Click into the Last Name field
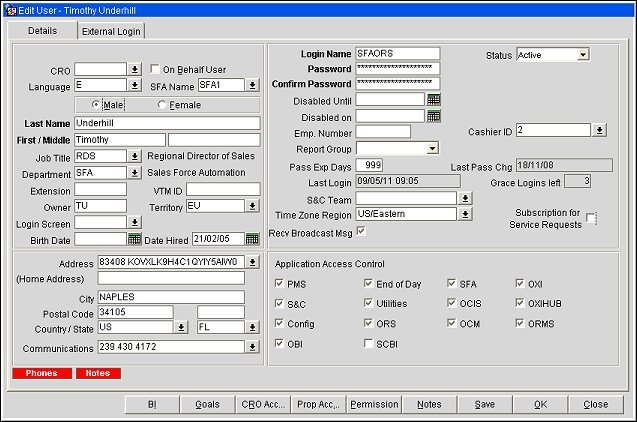Screen dimensions: 637x422 (159, 123)
